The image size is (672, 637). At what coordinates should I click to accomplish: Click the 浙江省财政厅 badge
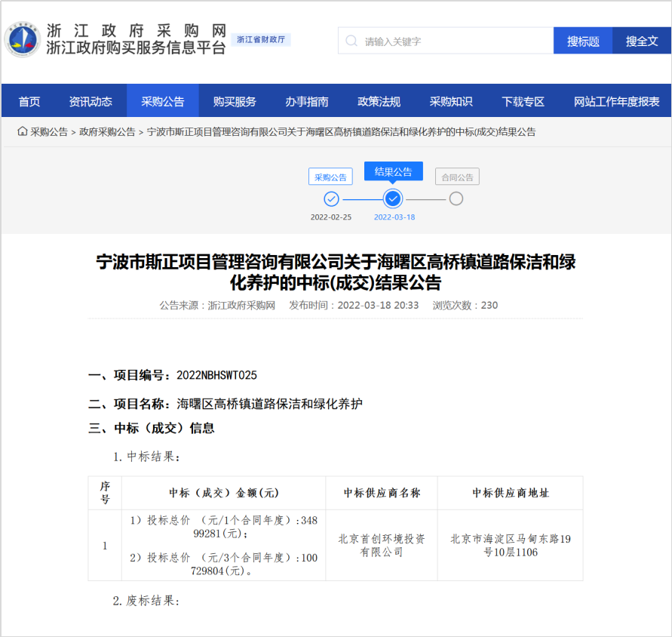[261, 40]
